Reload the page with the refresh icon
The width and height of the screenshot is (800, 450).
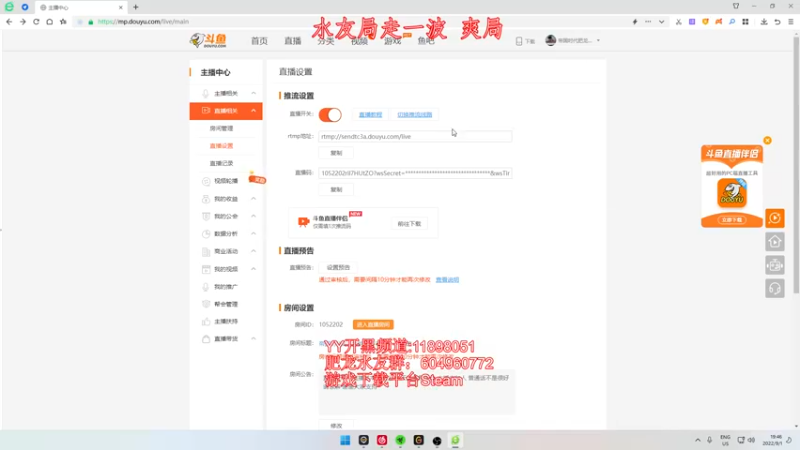click(x=36, y=22)
